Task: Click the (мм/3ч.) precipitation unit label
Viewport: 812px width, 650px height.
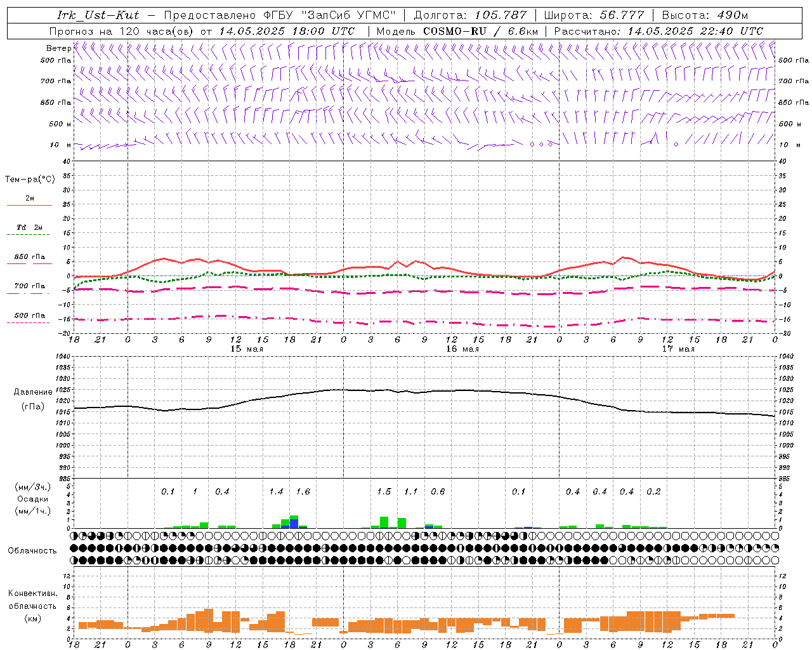Action: point(32,487)
